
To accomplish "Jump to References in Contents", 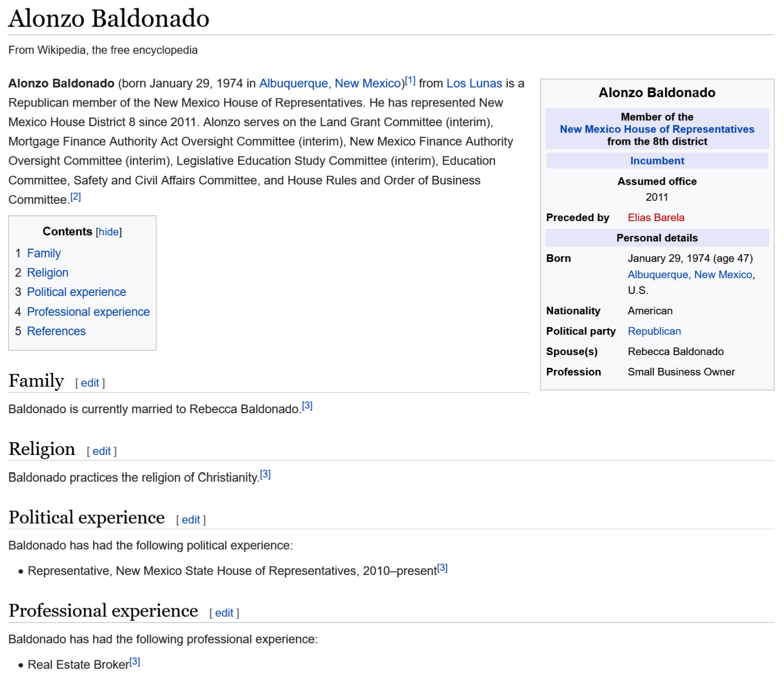I will pyautogui.click(x=56, y=331).
